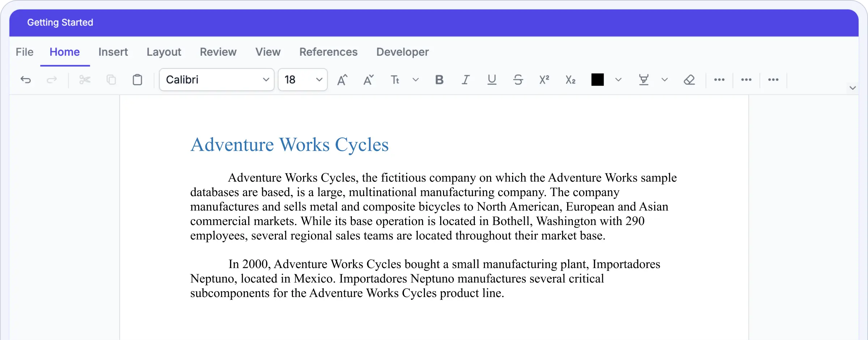Open the File menu
This screenshot has width=868, height=340.
(x=24, y=52)
